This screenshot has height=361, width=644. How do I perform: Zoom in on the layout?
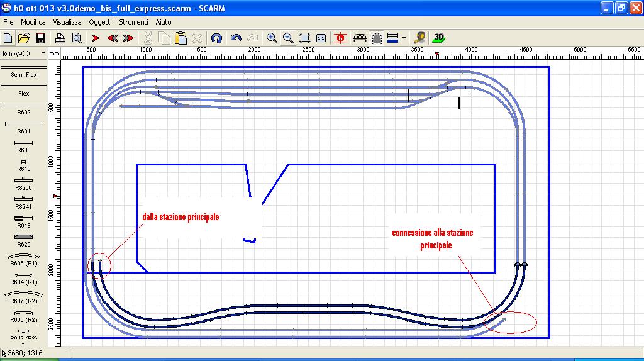(x=272, y=38)
